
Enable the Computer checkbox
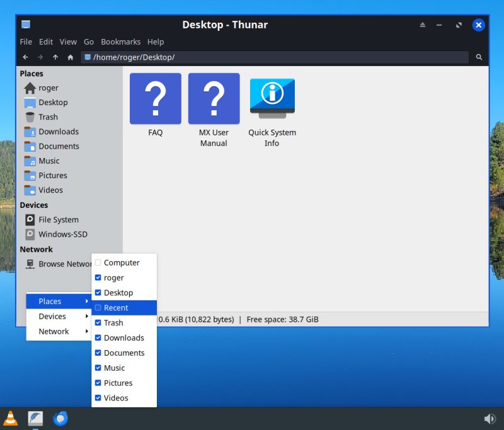pyautogui.click(x=98, y=263)
